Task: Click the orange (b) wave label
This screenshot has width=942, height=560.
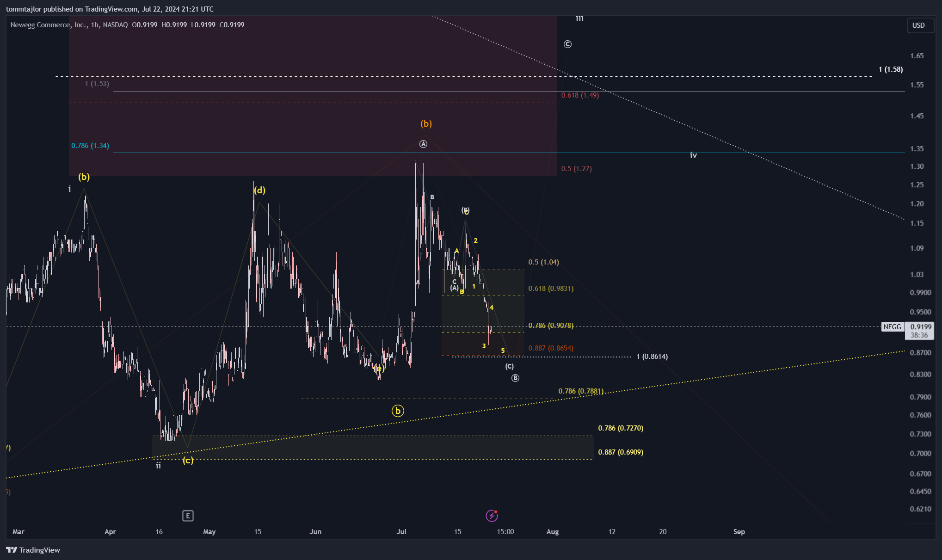Action: point(426,123)
